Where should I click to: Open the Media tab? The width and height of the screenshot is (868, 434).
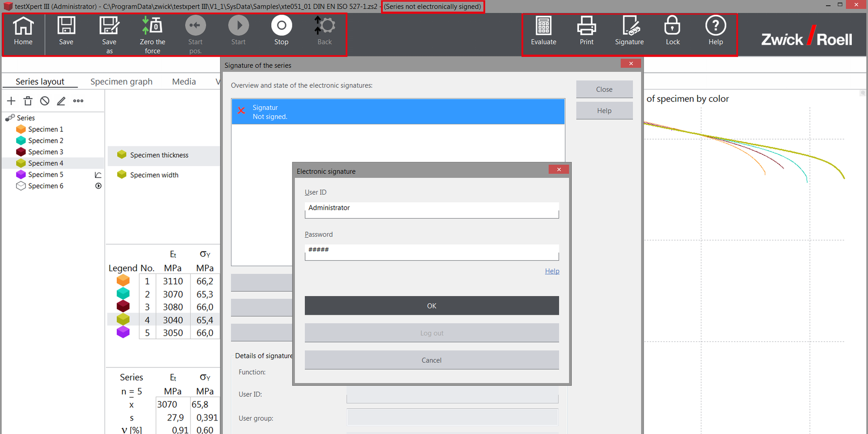(184, 82)
